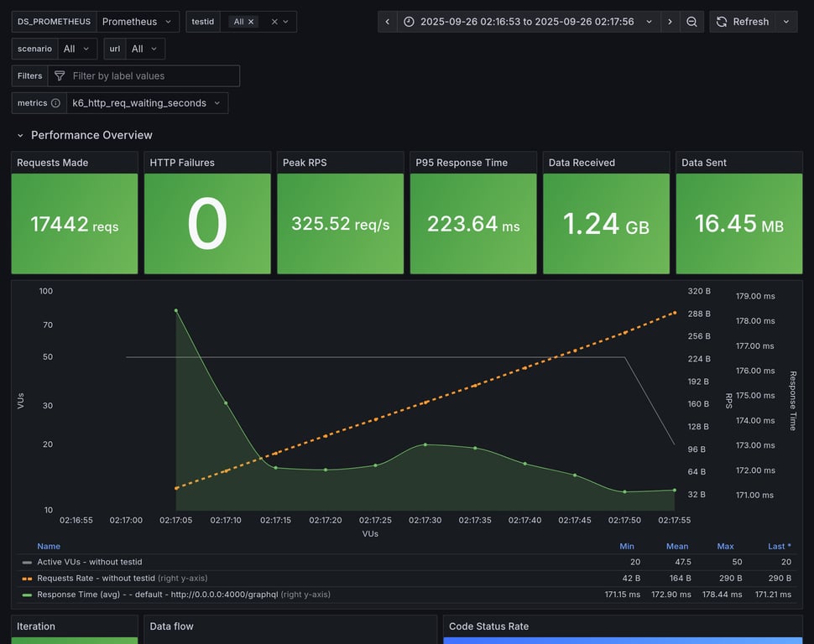Remove the 'All' tag from testid
The height and width of the screenshot is (644, 814).
click(x=251, y=22)
